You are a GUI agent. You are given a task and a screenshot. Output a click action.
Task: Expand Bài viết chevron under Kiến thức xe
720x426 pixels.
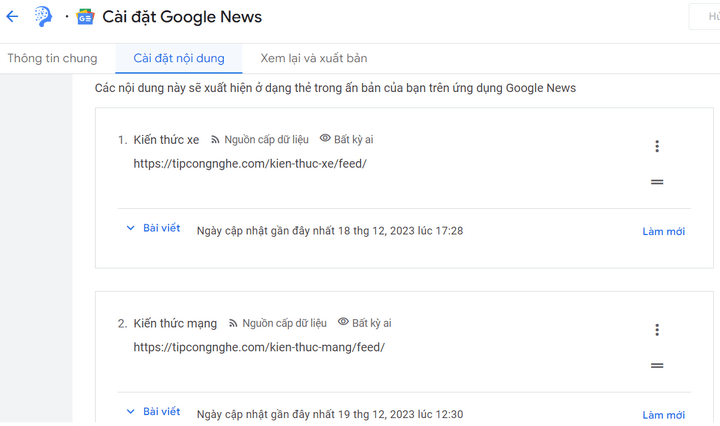pos(130,228)
